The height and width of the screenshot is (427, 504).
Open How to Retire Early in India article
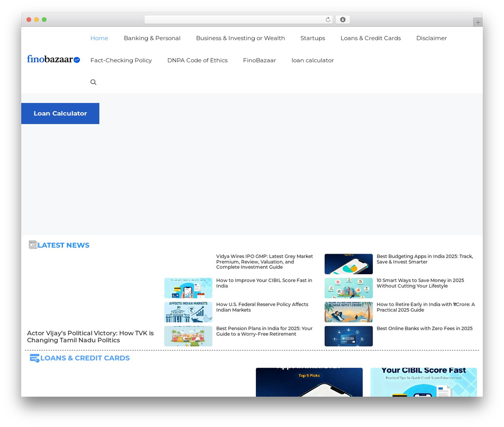pos(426,307)
